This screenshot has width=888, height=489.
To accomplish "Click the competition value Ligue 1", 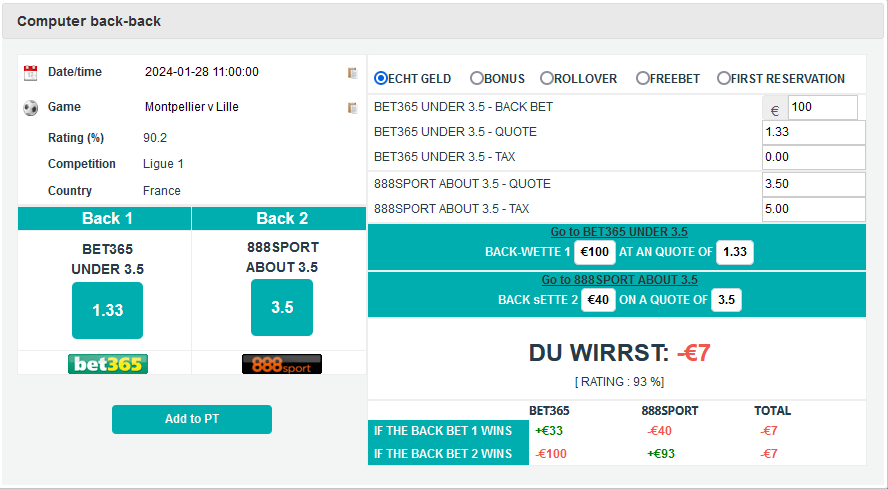I will coord(163,164).
